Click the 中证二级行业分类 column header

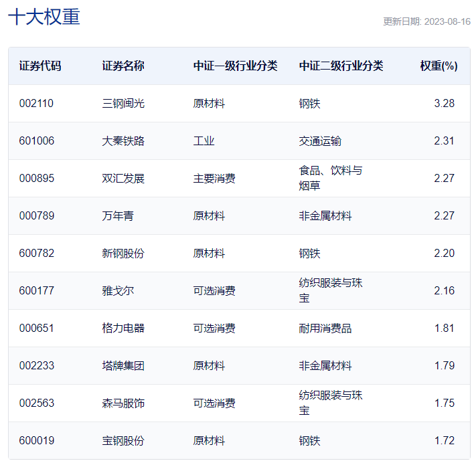click(341, 66)
